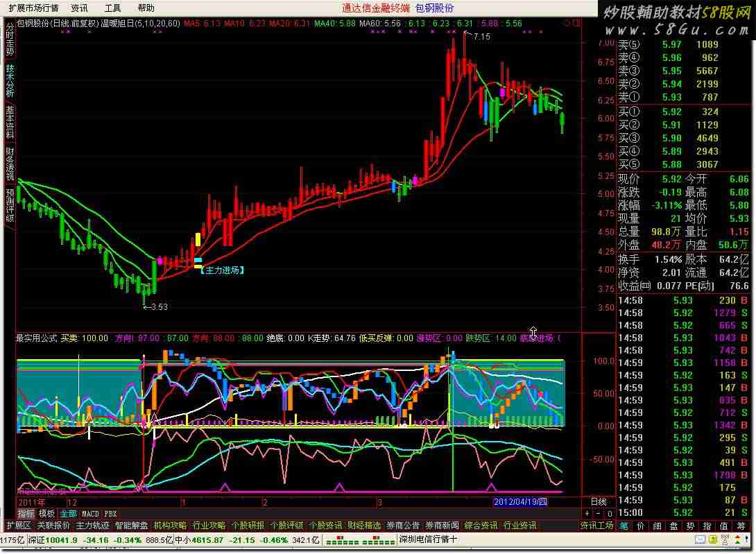Click the red-green market breadth indicator
Image resolution: width=756 pixels, height=554 pixels.
coord(360,541)
